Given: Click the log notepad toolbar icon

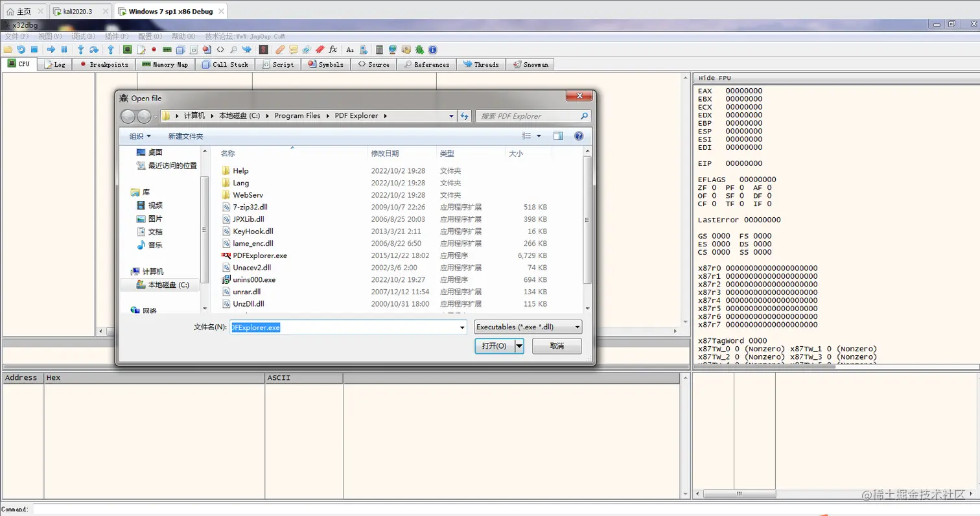Looking at the screenshot, I should (141, 49).
